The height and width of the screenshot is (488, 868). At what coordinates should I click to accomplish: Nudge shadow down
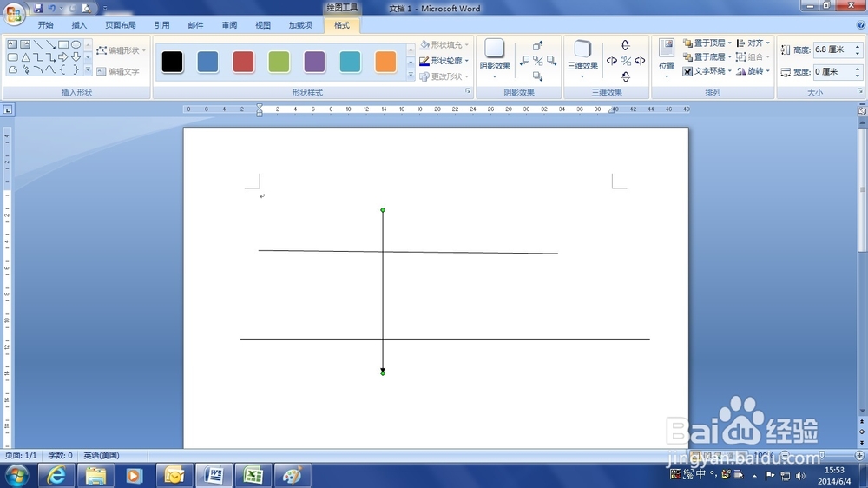point(537,76)
